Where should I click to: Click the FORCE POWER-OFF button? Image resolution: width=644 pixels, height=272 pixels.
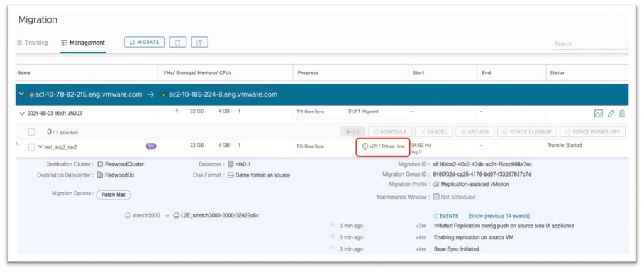(x=592, y=132)
